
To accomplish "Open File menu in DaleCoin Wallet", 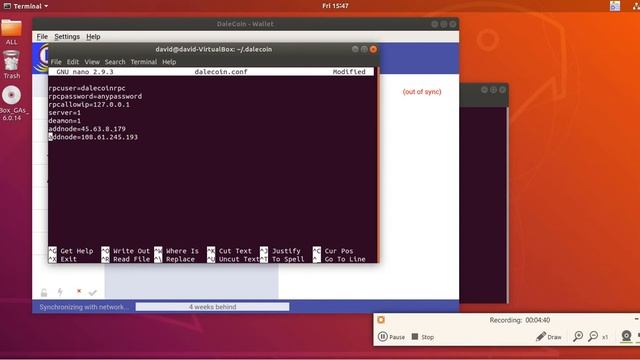I will tap(42, 37).
